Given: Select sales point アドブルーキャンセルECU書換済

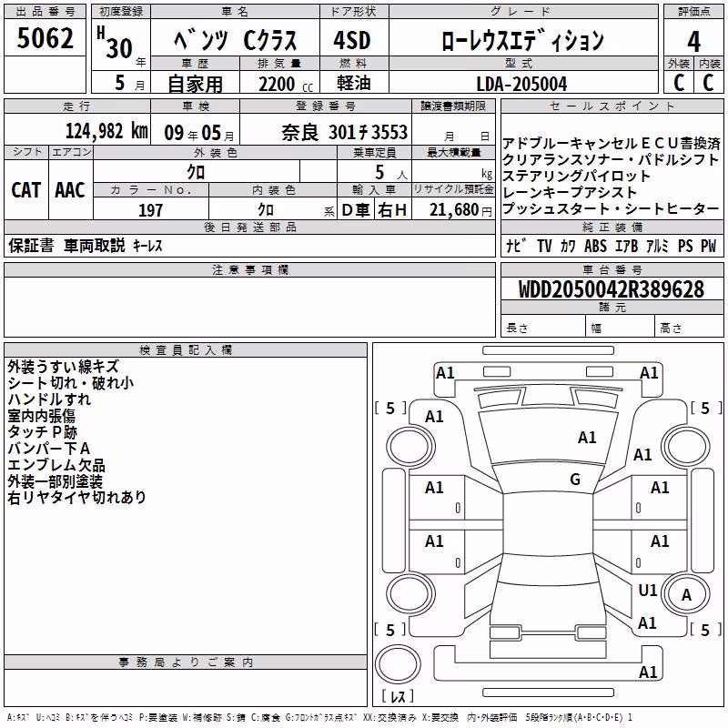Looking at the screenshot, I should coord(611,143).
